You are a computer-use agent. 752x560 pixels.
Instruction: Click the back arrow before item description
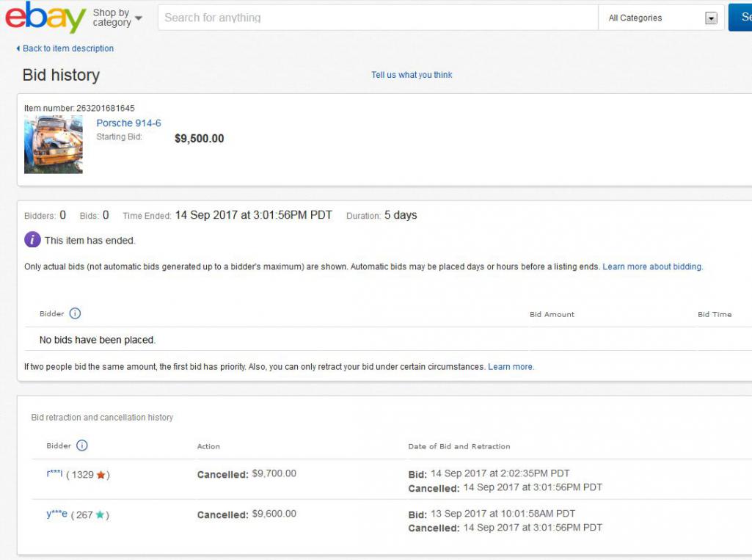coord(18,48)
